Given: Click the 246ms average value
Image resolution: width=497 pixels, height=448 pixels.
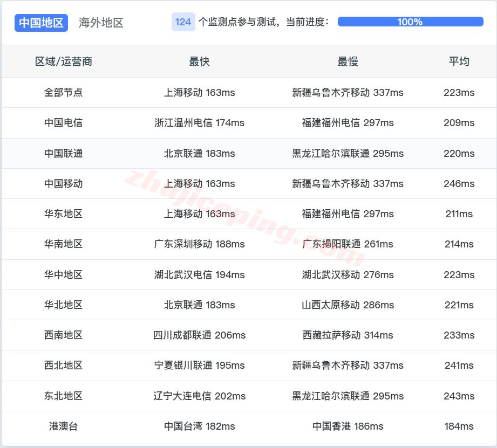Looking at the screenshot, I should [x=459, y=183].
